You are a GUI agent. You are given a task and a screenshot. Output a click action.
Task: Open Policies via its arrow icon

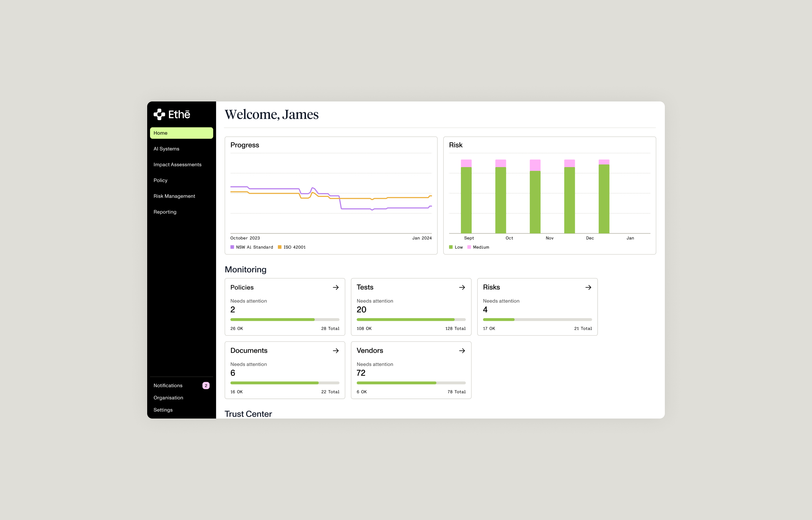point(335,287)
